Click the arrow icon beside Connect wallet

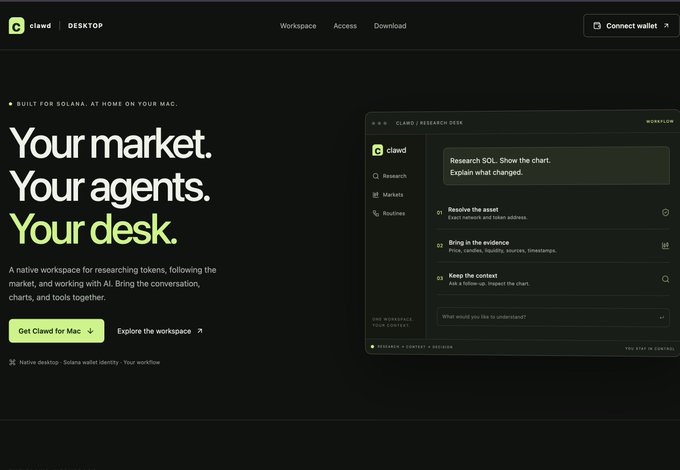tap(666, 26)
